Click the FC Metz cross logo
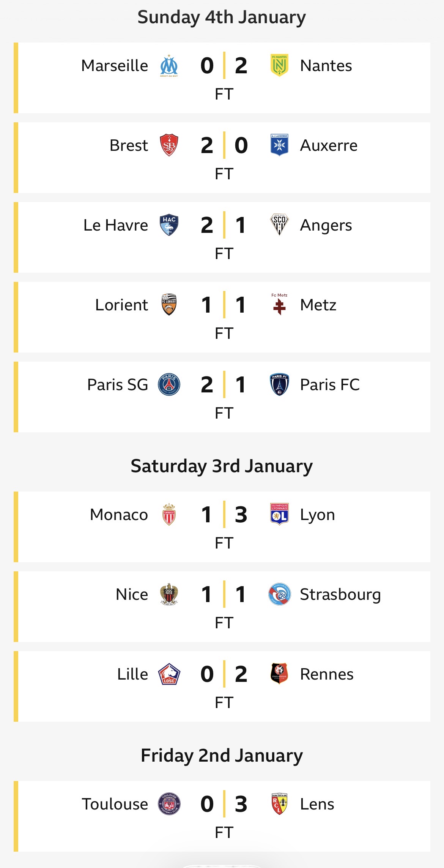Image resolution: width=444 pixels, height=868 pixels. pos(279,304)
